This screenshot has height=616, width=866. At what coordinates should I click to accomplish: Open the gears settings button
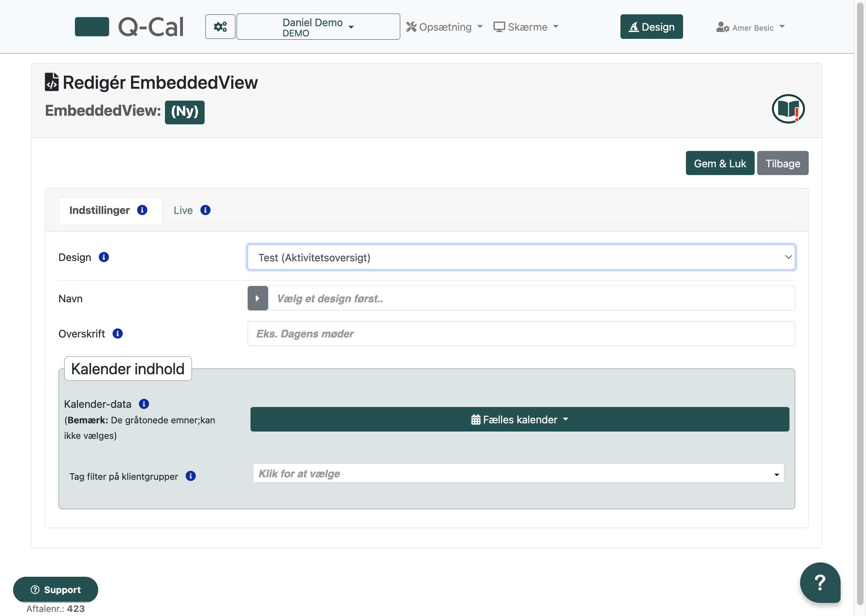coord(220,27)
